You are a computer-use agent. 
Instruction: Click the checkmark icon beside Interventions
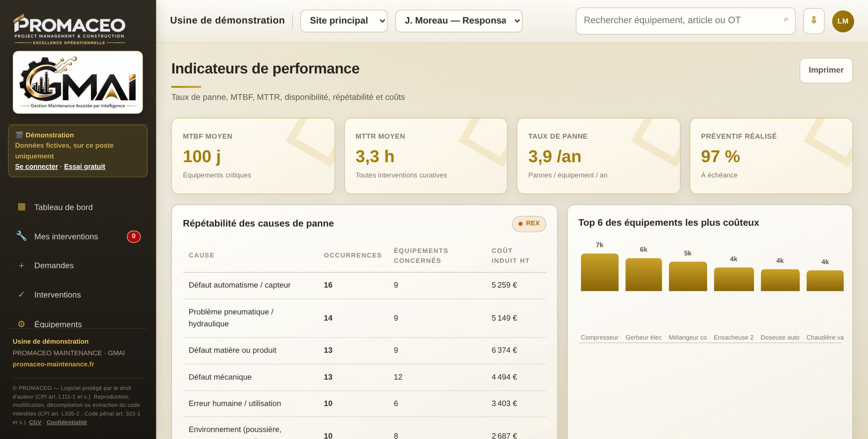click(21, 294)
